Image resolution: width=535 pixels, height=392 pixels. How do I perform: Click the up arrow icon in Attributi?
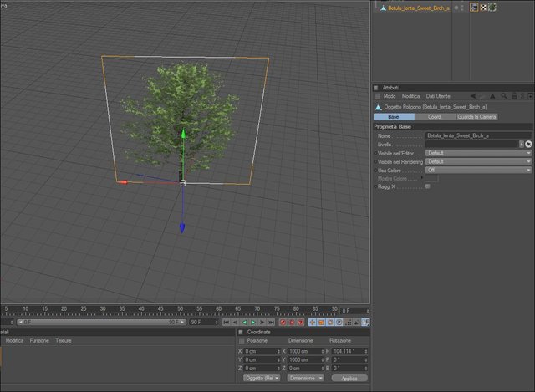[492, 97]
